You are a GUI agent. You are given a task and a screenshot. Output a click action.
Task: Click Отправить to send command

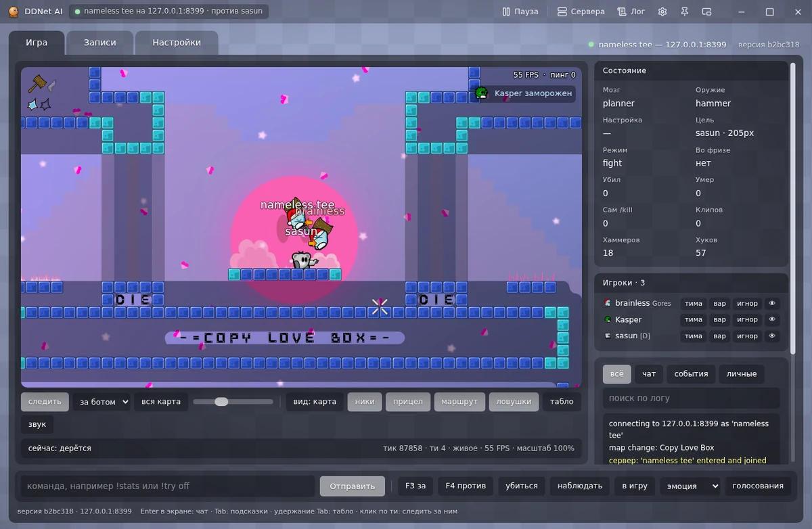pyautogui.click(x=353, y=486)
